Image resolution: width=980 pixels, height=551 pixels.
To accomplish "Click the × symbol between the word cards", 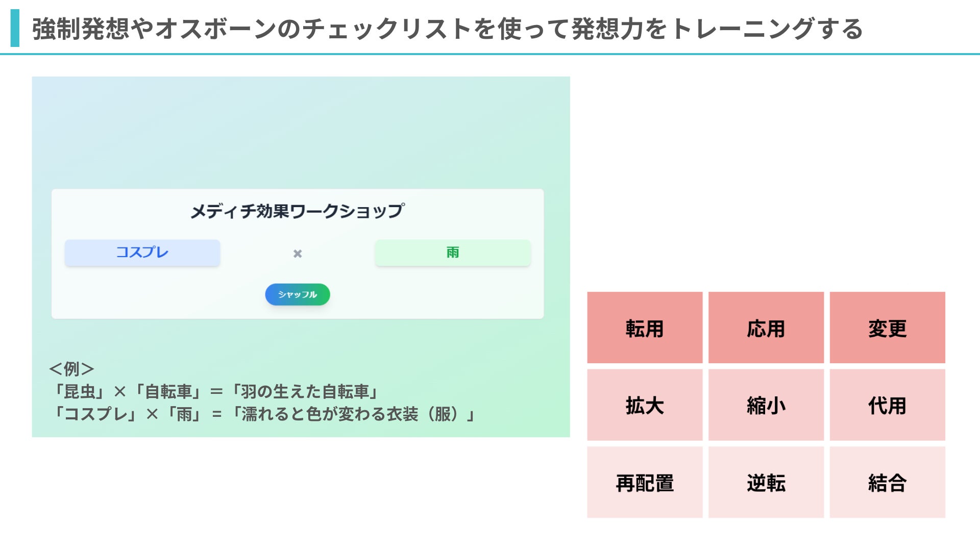I will (x=298, y=254).
